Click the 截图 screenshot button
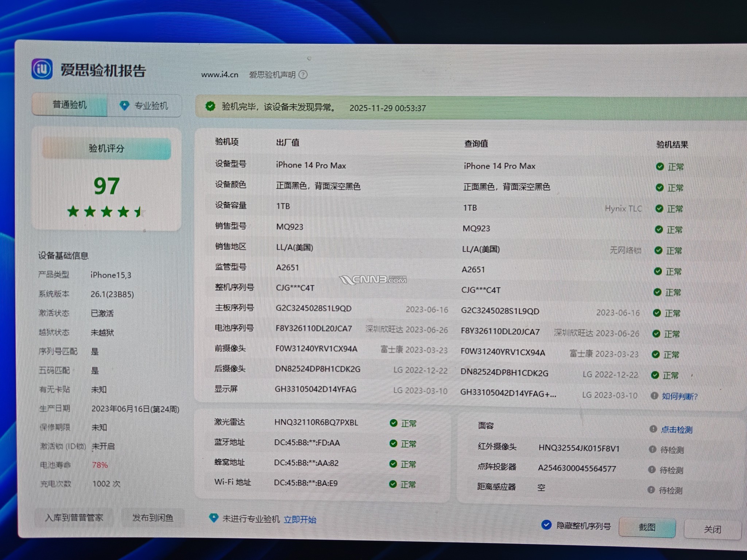This screenshot has width=747, height=560. (x=647, y=527)
